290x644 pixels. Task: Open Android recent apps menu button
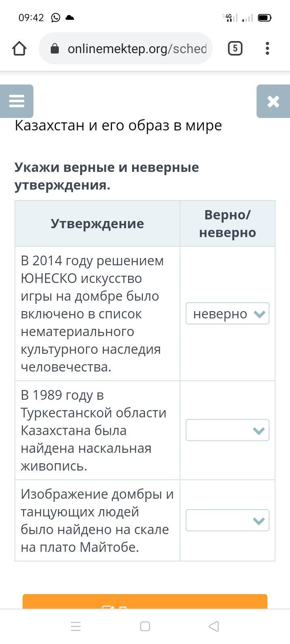tap(76, 626)
